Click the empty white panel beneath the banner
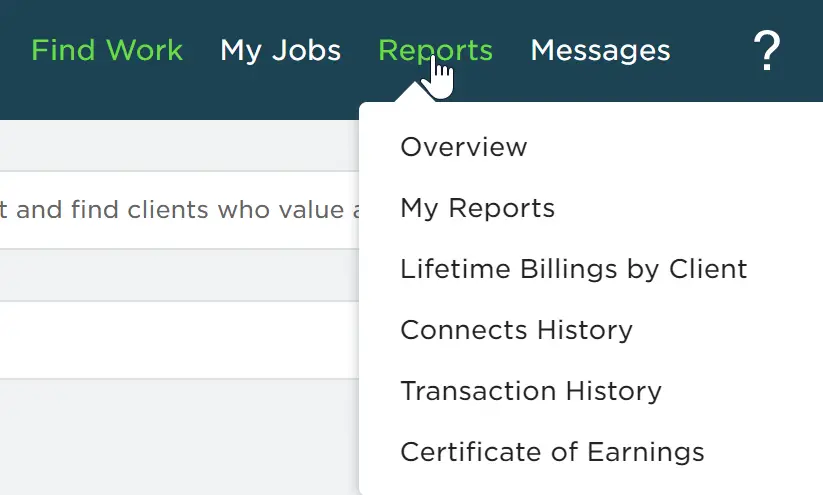 coord(180,340)
